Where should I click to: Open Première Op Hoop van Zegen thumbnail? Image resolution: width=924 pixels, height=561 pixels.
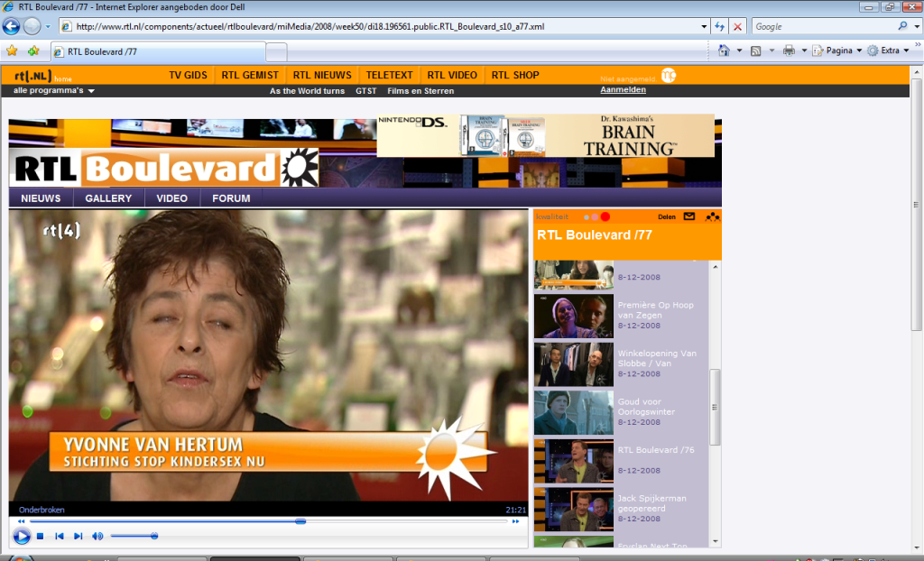pyautogui.click(x=574, y=316)
